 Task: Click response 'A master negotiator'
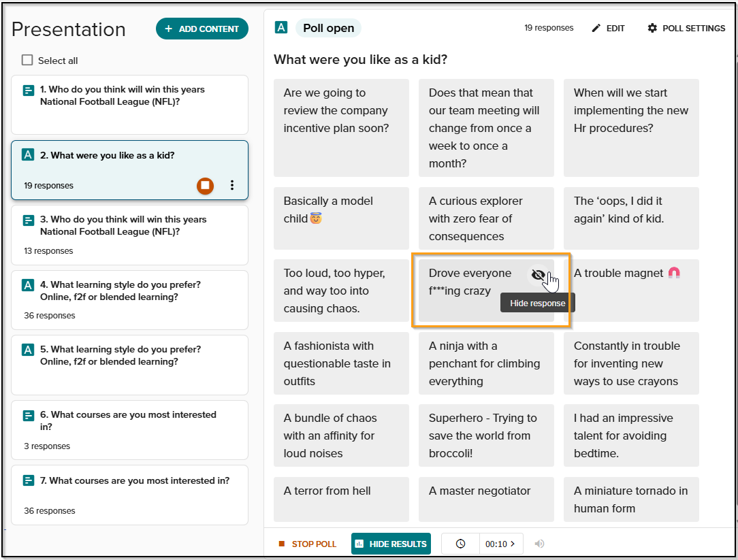(486, 499)
